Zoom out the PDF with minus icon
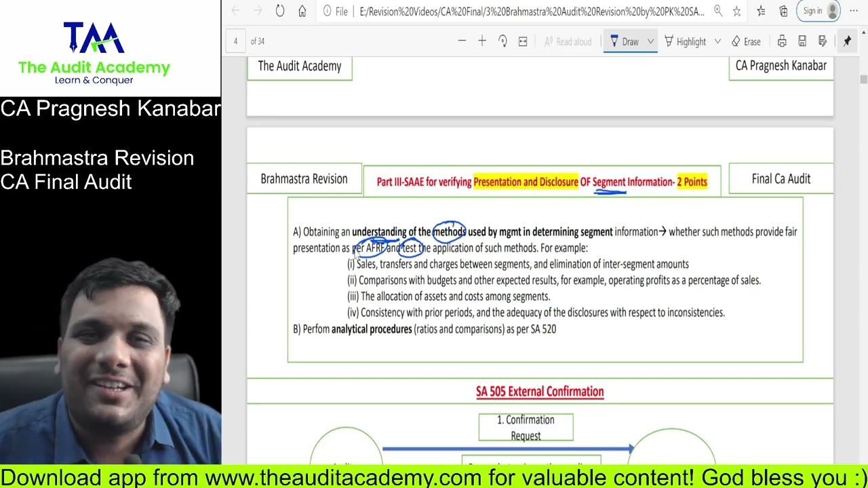This screenshot has height=488, width=868. pos(462,41)
